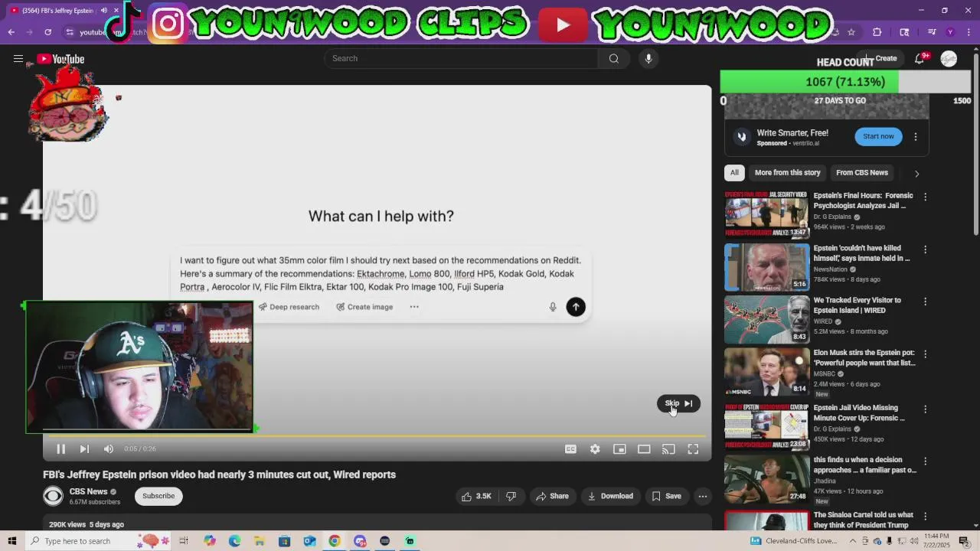Skip the ad with Skip button
Viewport: 980px width, 551px height.
(678, 403)
